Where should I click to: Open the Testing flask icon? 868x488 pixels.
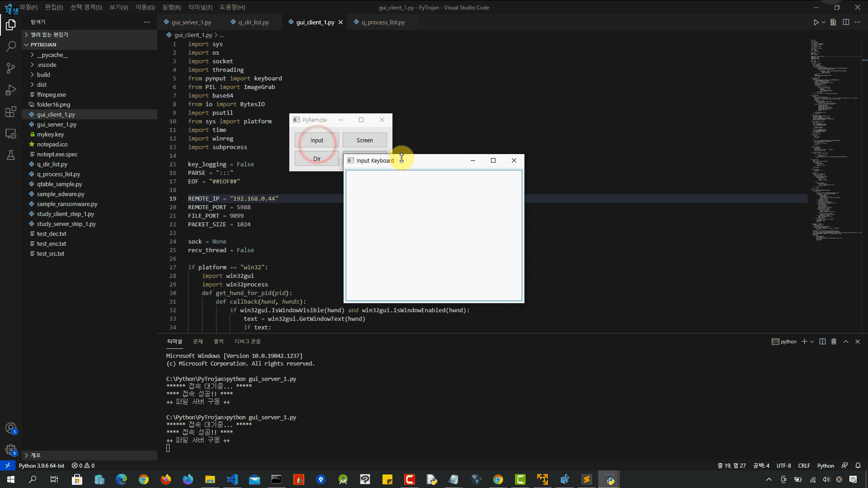tap(11, 155)
